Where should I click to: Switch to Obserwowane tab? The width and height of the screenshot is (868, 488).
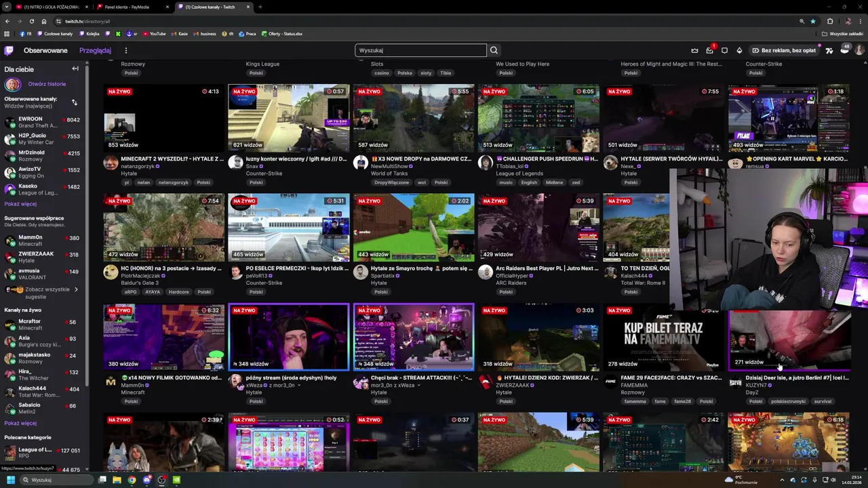point(45,50)
